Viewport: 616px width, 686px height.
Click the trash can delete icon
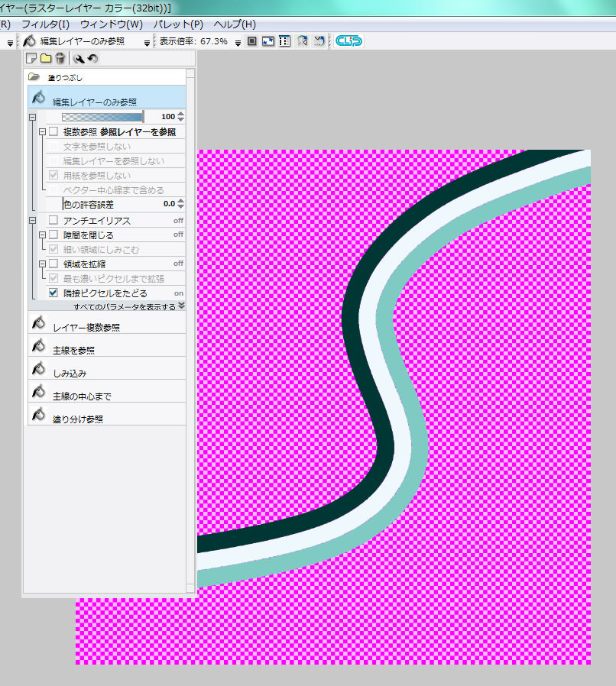(60, 58)
